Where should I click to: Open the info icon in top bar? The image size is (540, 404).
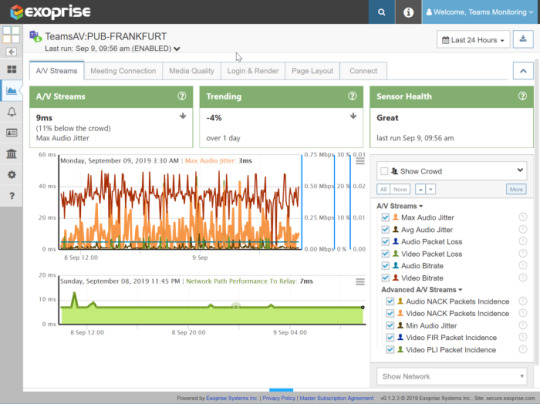tap(408, 12)
